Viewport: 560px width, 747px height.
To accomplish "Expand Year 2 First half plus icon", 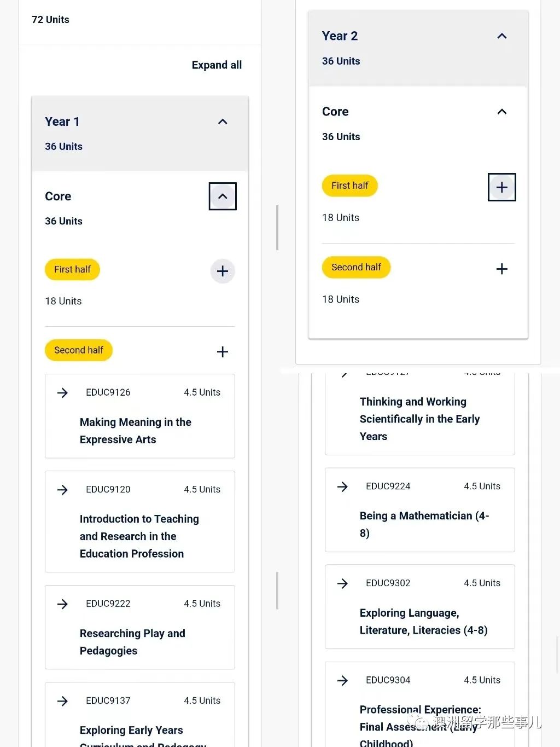I will 502,187.
